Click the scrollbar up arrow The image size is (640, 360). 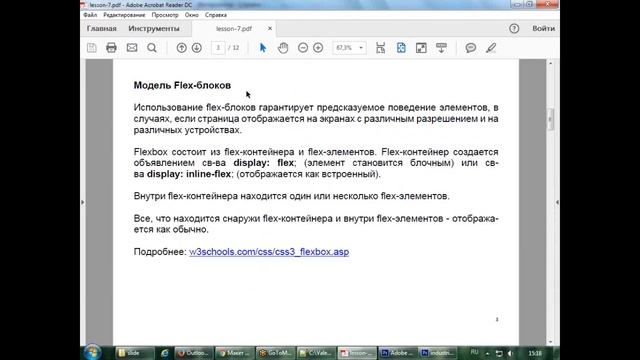pos(550,63)
